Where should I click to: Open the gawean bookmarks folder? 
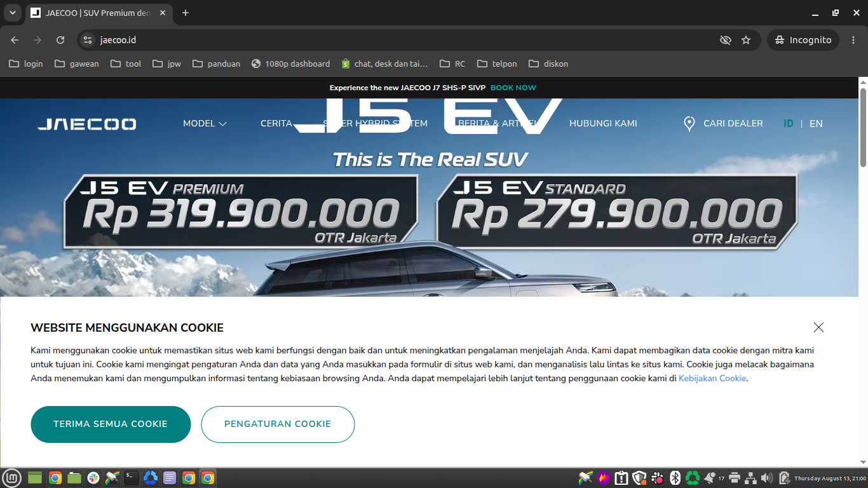(x=77, y=64)
